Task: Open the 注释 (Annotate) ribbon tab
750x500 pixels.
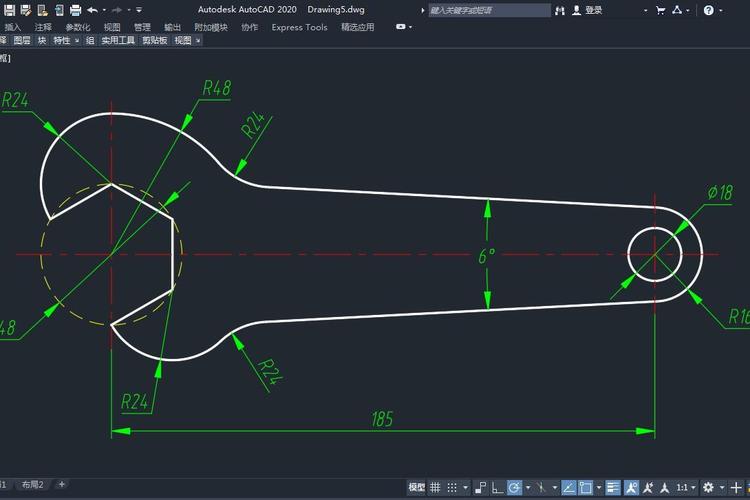Action: point(43,27)
